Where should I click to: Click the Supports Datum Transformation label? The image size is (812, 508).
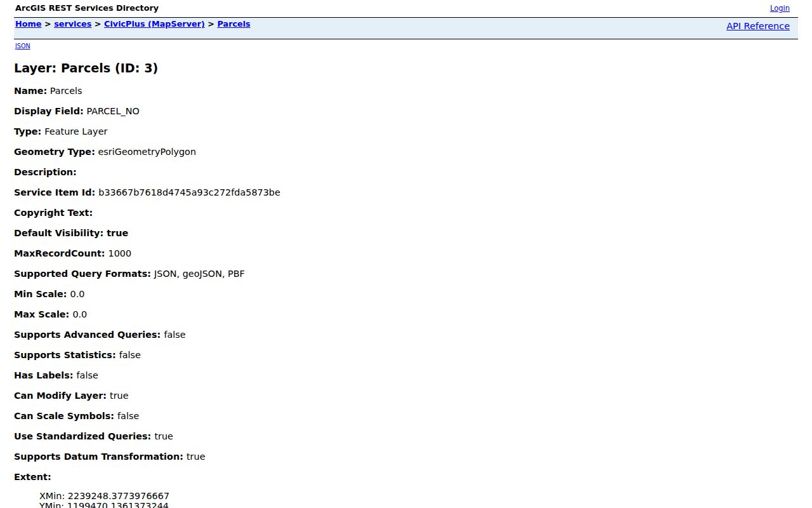coord(98,457)
